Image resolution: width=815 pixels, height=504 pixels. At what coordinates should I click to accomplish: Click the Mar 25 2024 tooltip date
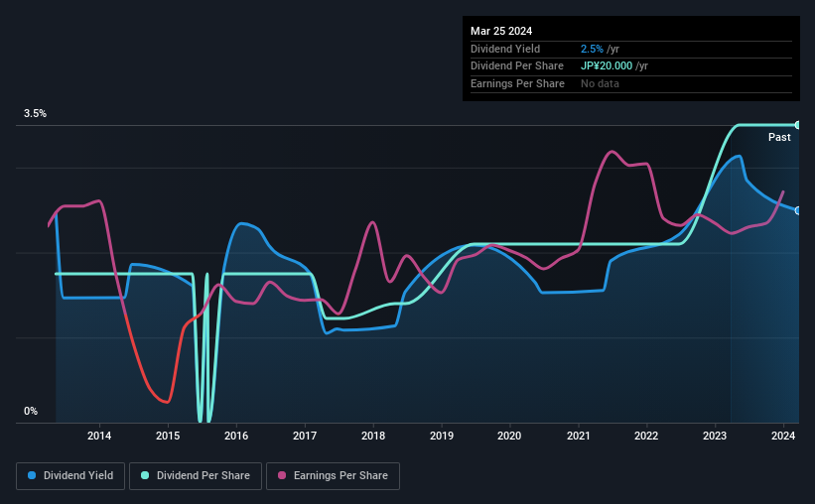[x=501, y=31]
